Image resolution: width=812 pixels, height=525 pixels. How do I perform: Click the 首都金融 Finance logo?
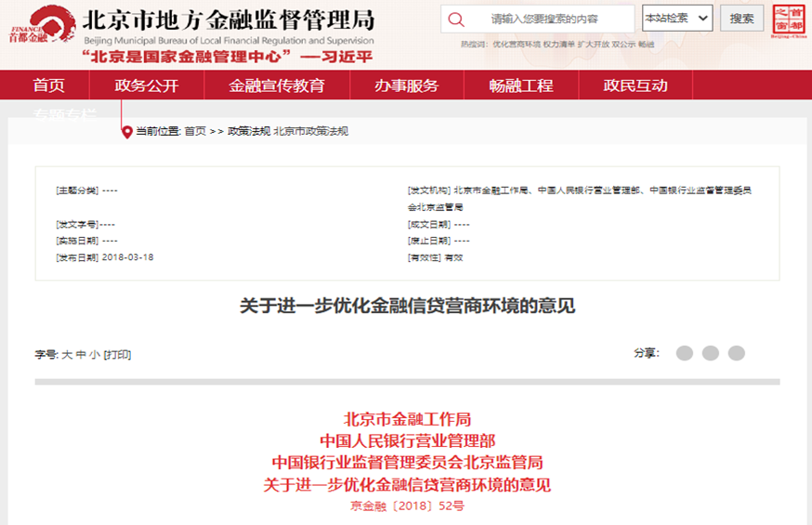coord(42,24)
